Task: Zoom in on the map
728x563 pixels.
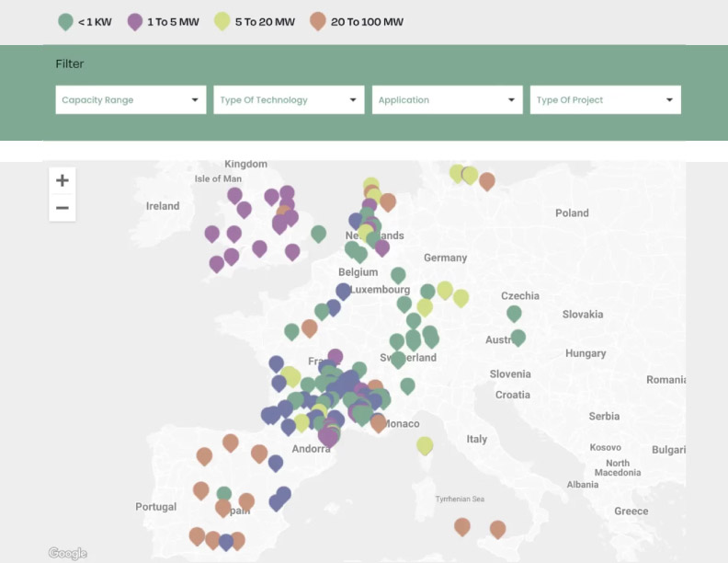Action: click(x=63, y=180)
